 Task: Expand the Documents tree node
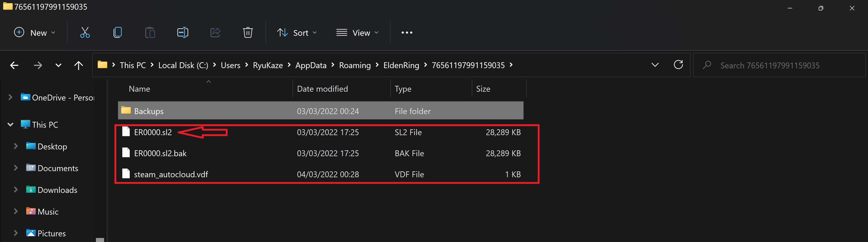pos(16,168)
